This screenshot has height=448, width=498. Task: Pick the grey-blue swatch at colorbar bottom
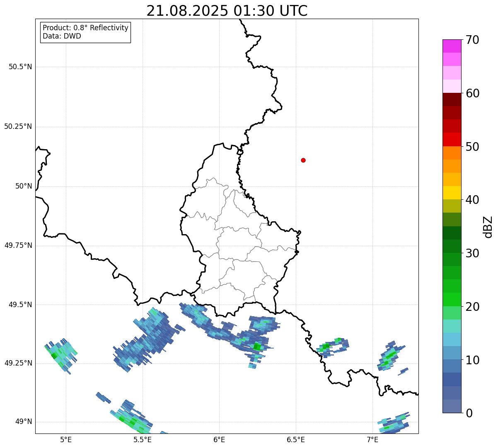(452, 406)
